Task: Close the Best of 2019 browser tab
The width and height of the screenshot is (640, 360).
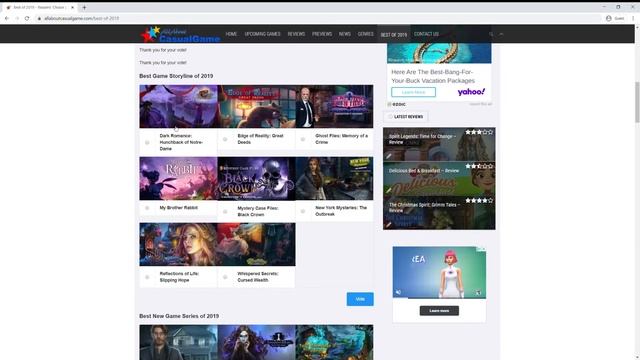Action: point(73,7)
